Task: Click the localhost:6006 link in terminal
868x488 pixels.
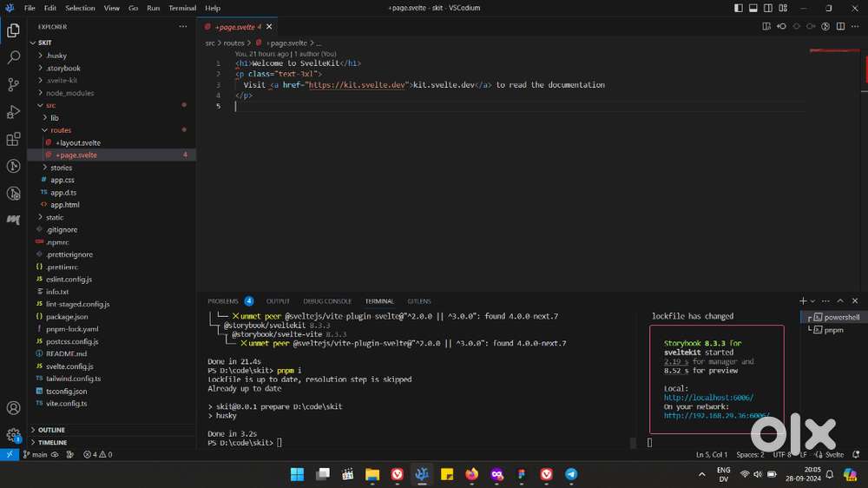Action: tap(708, 398)
